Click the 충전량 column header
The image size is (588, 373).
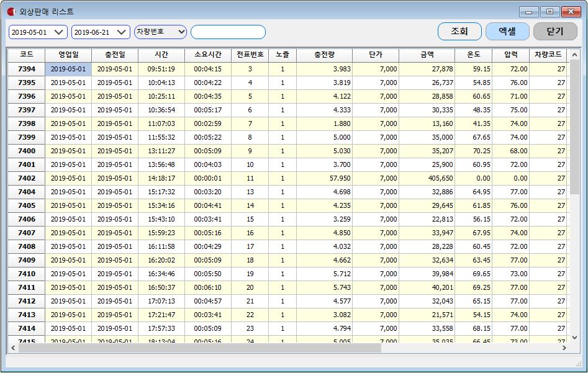click(x=324, y=55)
